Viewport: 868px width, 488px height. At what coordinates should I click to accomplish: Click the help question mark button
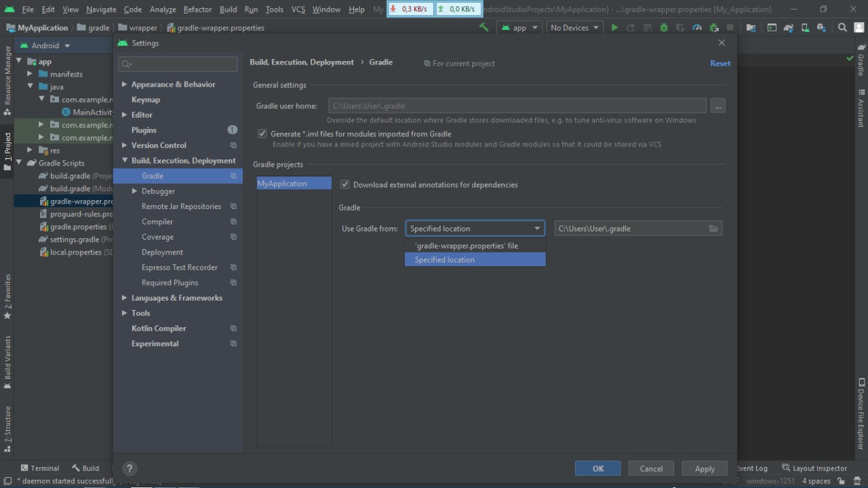pos(130,468)
